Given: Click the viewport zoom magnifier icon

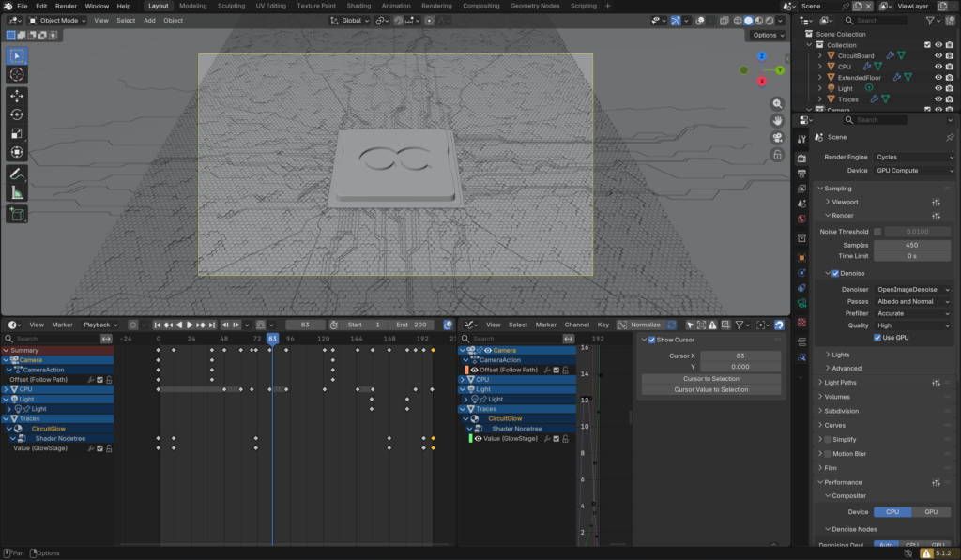Looking at the screenshot, I should (x=777, y=104).
